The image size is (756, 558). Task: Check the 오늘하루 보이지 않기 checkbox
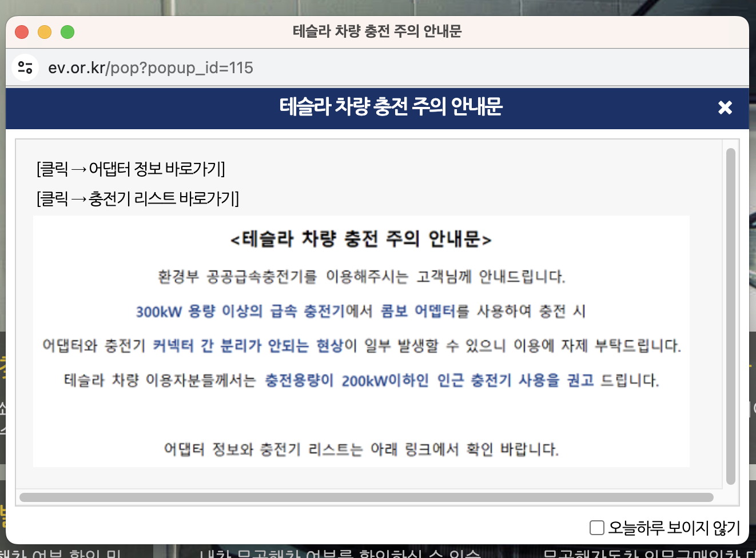click(596, 527)
